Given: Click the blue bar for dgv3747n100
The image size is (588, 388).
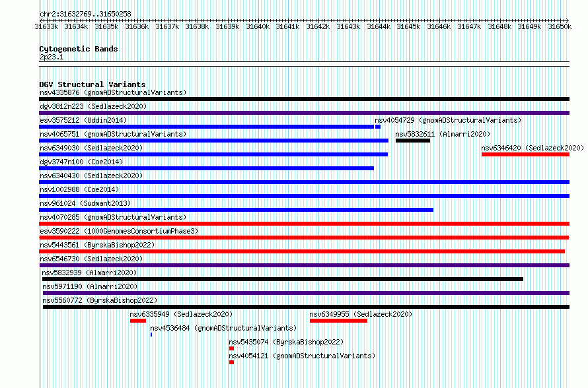Looking at the screenshot, I should [x=206, y=168].
